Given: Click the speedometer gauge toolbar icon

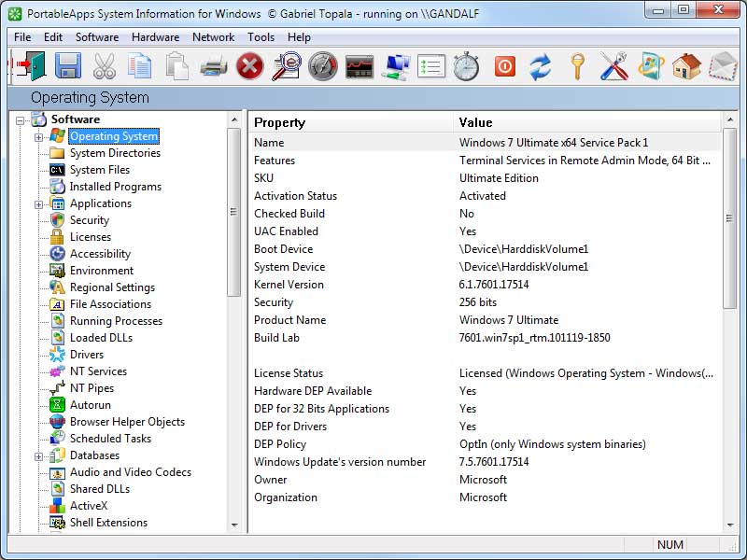Looking at the screenshot, I should 323,66.
